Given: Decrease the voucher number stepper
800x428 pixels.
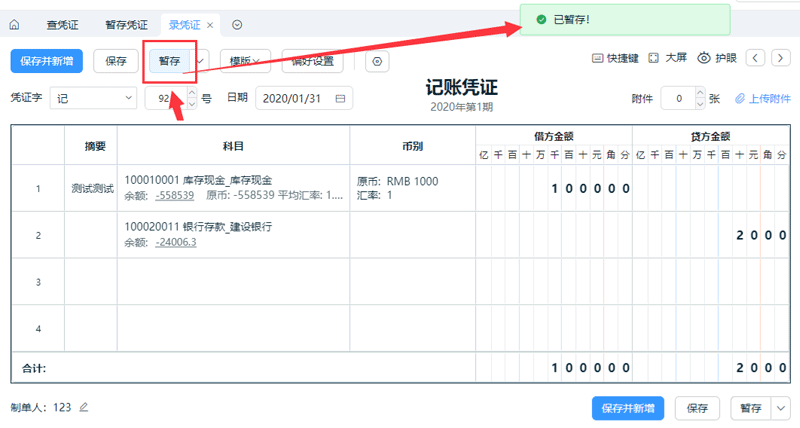Looking at the screenshot, I should tap(192, 104).
